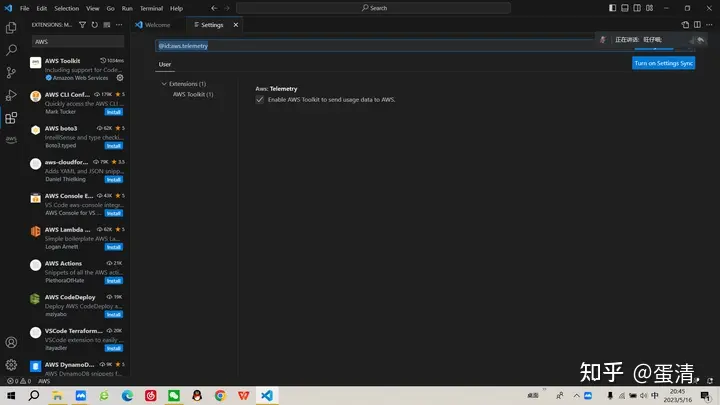Open the Run menu
The width and height of the screenshot is (720, 405).
[x=127, y=8]
